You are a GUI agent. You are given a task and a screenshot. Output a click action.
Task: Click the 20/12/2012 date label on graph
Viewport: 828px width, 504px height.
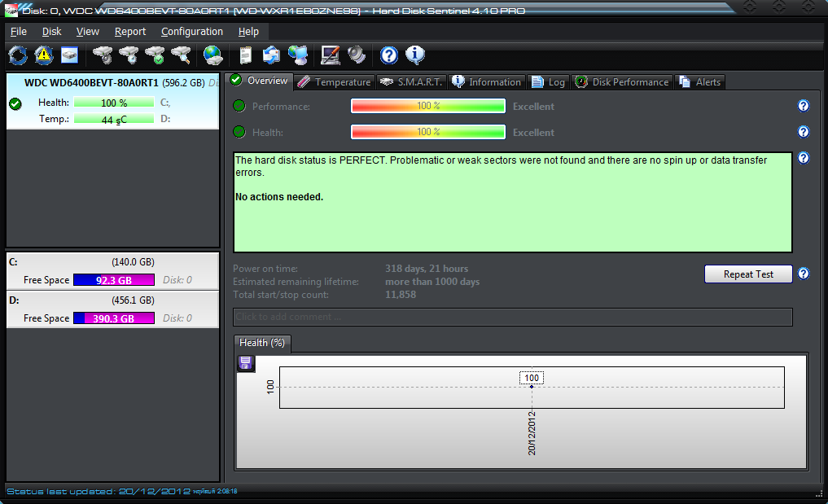532,433
